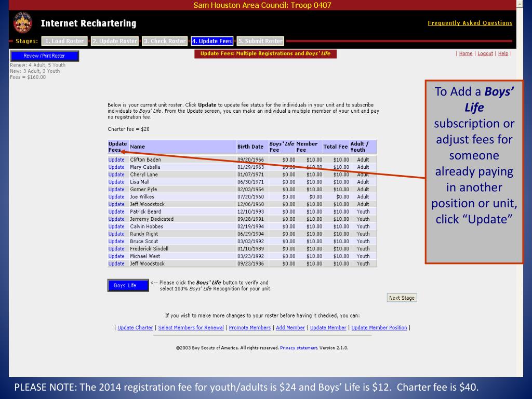Open Frequently Asked Questions link
Screen dimensions: 532x399
pos(470,23)
